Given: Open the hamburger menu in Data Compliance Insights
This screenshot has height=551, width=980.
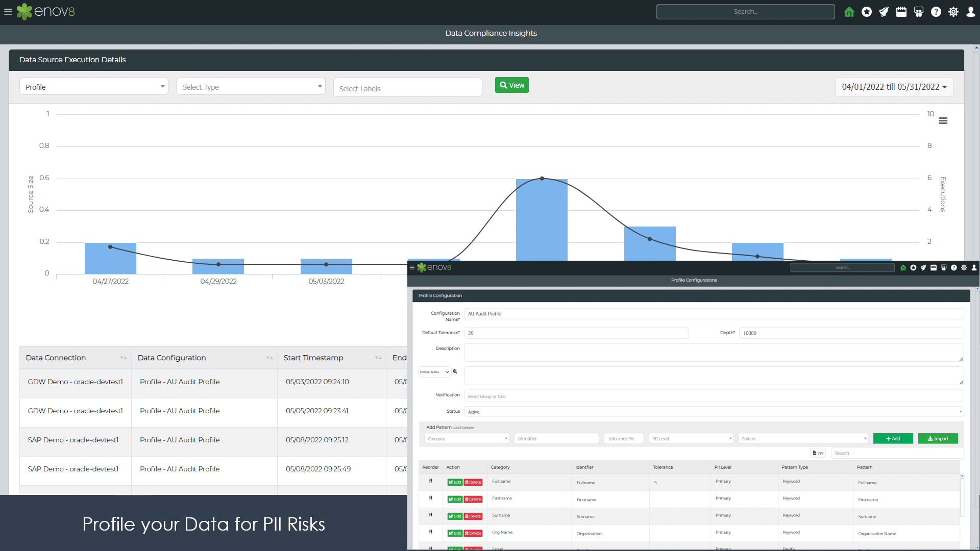Looking at the screenshot, I should point(8,12).
